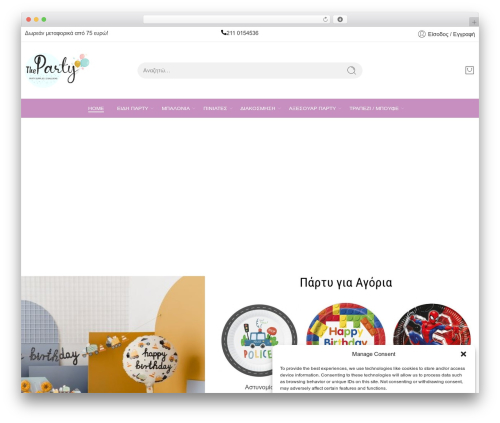Open the user account icon

[421, 34]
